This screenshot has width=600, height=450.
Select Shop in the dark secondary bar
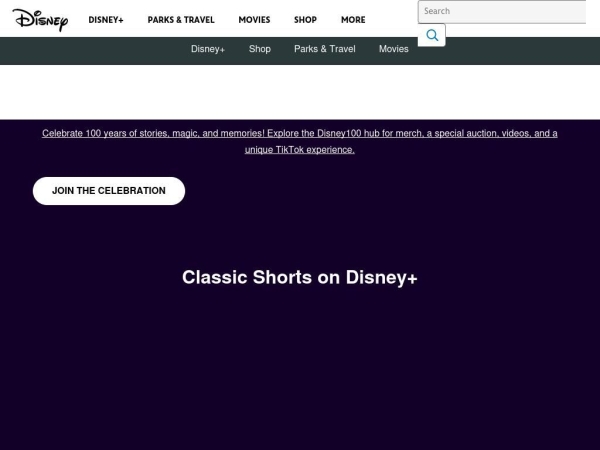tap(260, 49)
